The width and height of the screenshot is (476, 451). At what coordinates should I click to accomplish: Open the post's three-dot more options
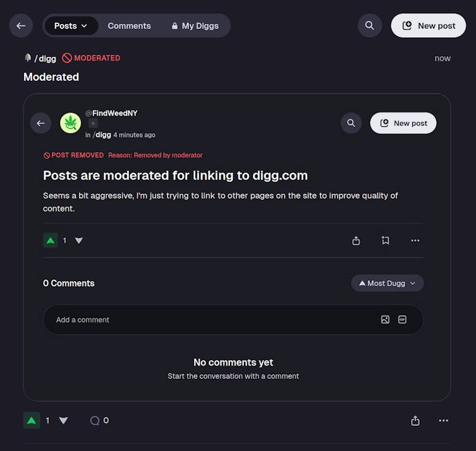pos(415,241)
